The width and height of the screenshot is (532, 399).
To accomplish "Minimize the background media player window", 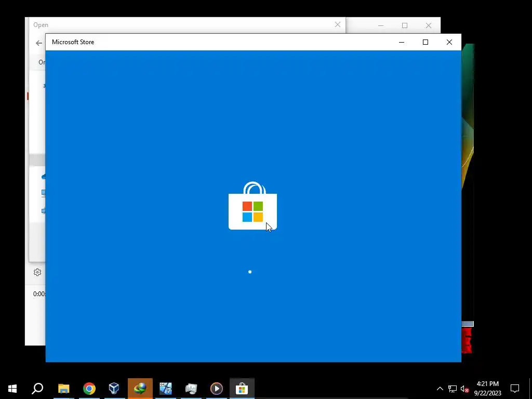I will [381, 25].
